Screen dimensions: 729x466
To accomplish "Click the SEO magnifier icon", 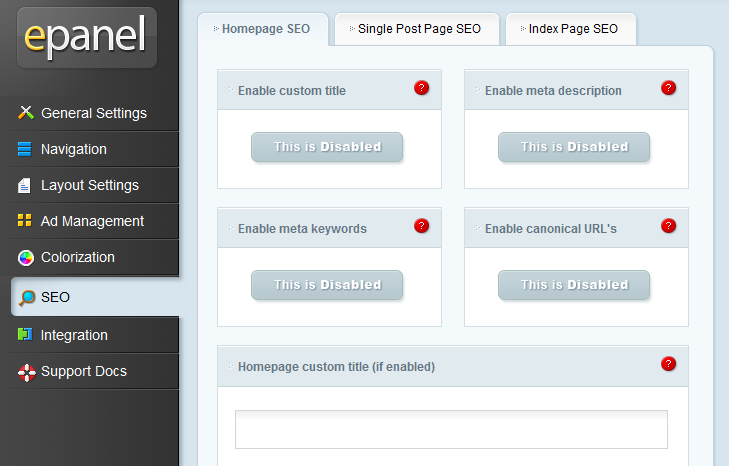I will point(27,298).
